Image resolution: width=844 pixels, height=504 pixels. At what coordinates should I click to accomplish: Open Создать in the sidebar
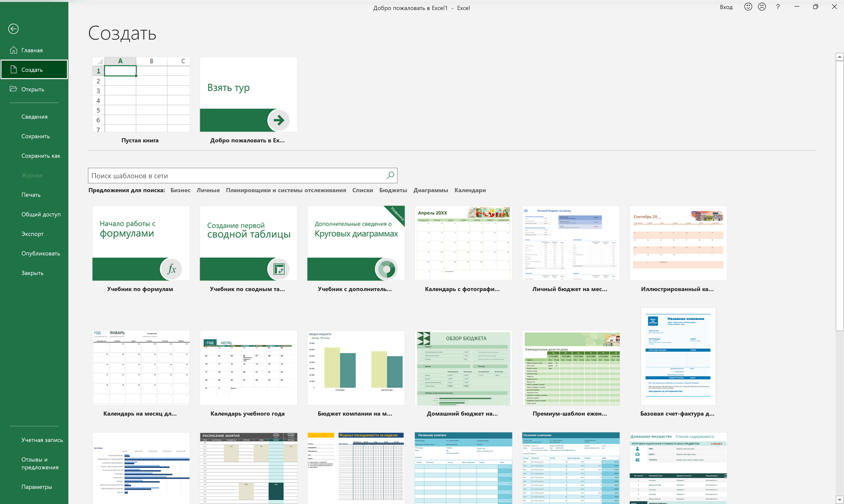click(34, 70)
